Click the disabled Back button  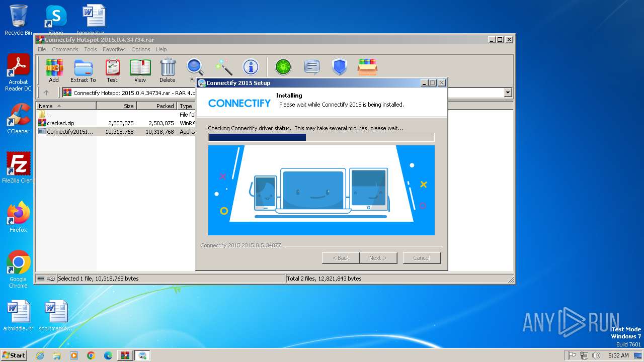tap(341, 258)
